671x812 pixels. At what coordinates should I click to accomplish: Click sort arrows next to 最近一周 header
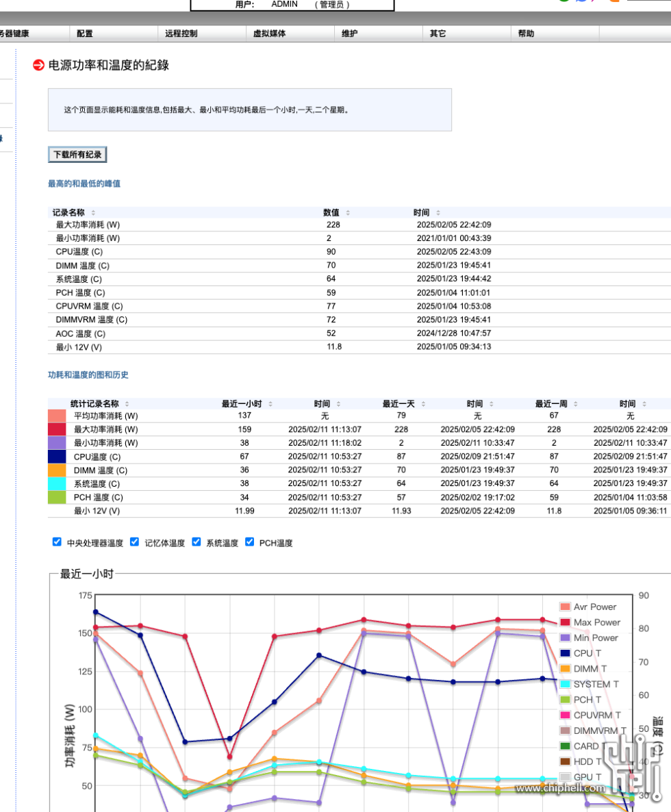tap(575, 404)
